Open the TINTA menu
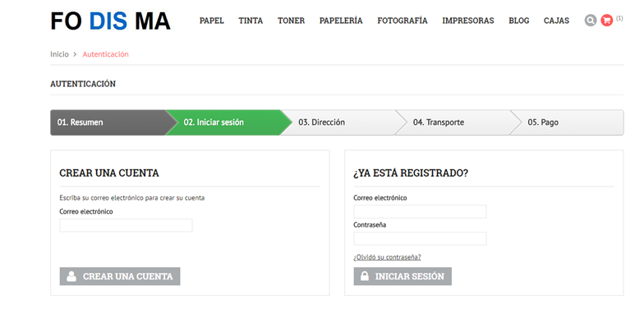644x309 pixels. coord(251,21)
